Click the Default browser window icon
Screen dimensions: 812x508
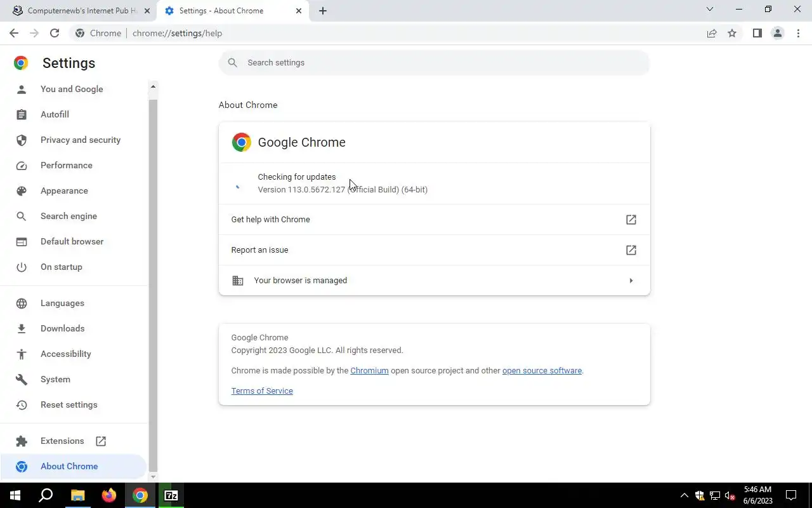[x=22, y=241]
